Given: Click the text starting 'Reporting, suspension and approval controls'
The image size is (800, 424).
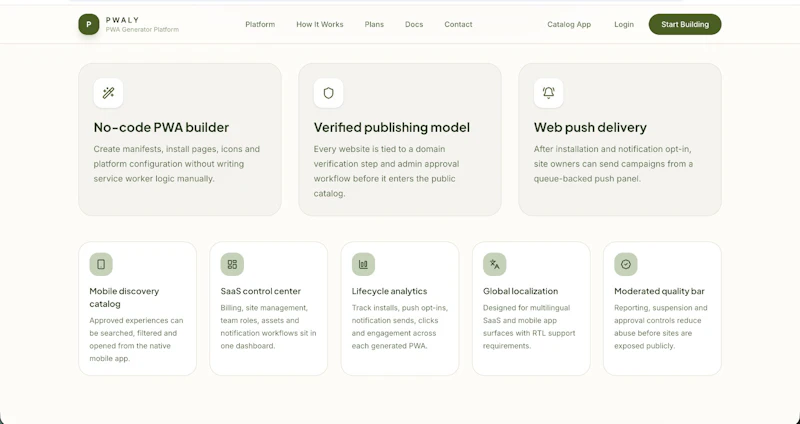Looking at the screenshot, I should tap(661, 327).
